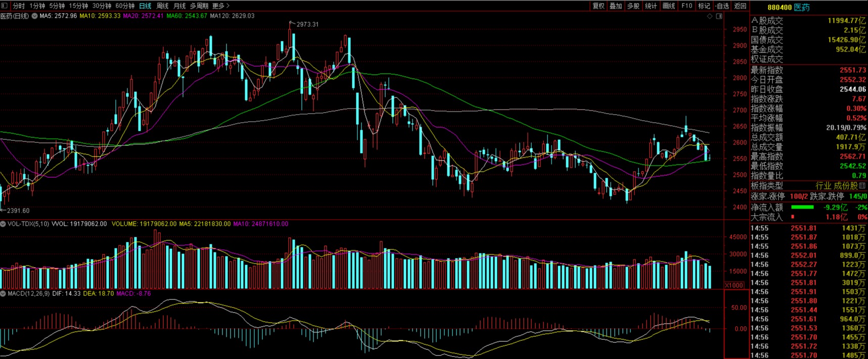Image resolution: width=868 pixels, height=359 pixels.
Task: Open F10 company information
Action: [x=687, y=6]
